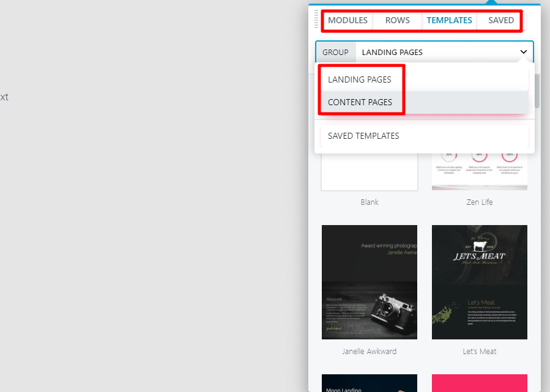Switch to the SAVED tab
This screenshot has width=550, height=392.
click(x=500, y=20)
